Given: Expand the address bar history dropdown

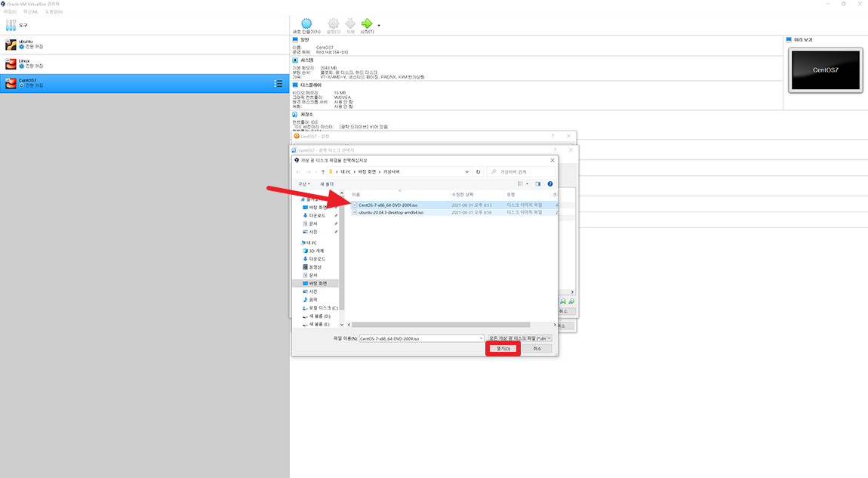Looking at the screenshot, I should 466,171.
